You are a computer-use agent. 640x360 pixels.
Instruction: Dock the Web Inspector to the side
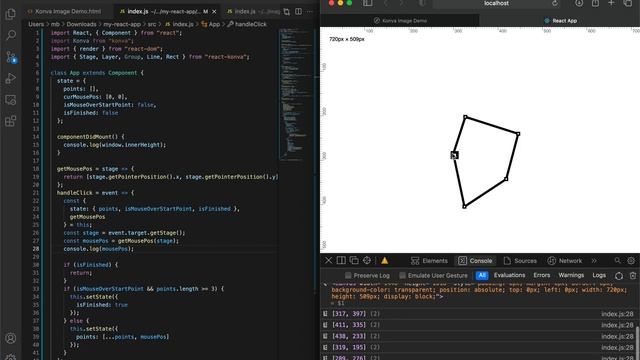click(341, 260)
